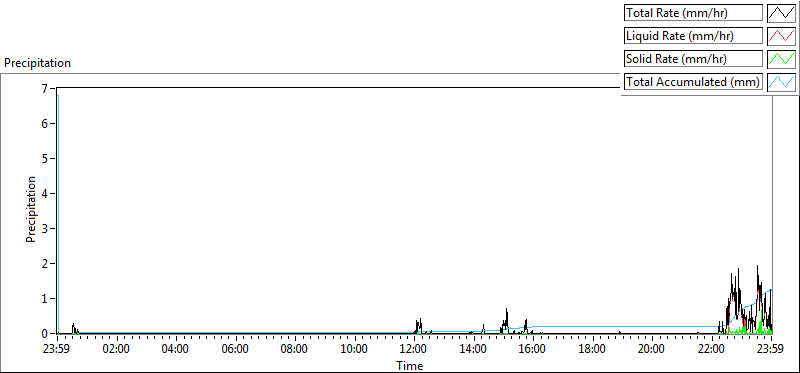The width and height of the screenshot is (800, 373).
Task: Click the Total Accumulated blue line icon
Action: point(782,82)
